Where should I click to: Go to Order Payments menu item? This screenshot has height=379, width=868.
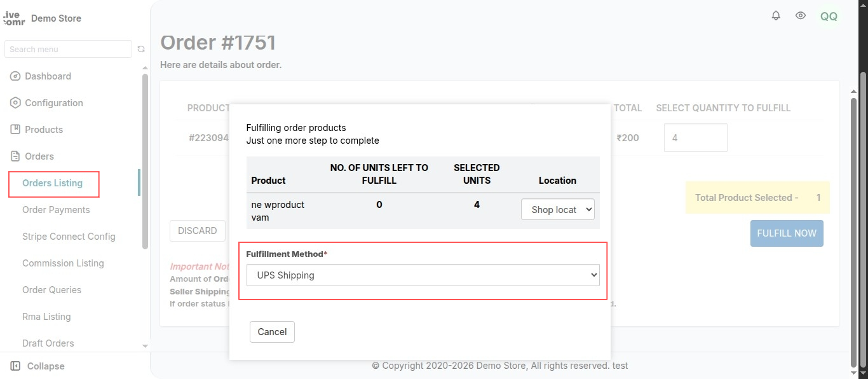pyautogui.click(x=56, y=210)
